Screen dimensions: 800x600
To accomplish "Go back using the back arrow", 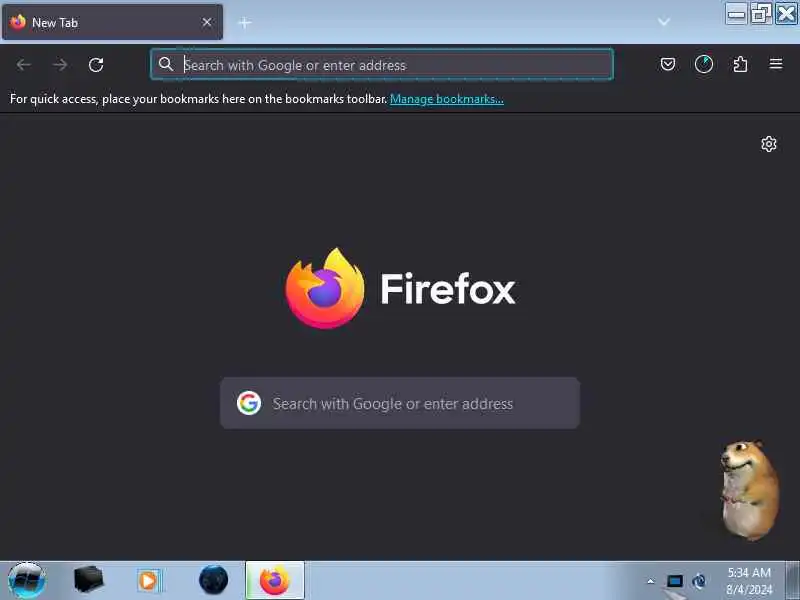I will (x=23, y=65).
